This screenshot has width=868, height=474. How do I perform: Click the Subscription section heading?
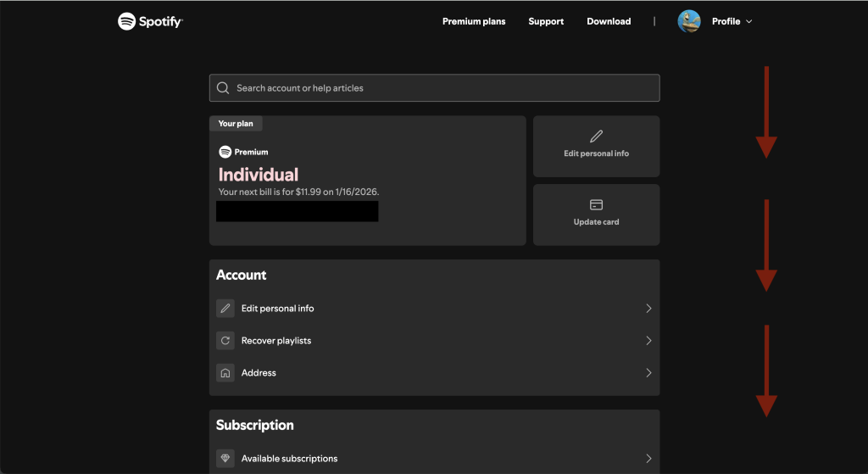[x=254, y=426]
